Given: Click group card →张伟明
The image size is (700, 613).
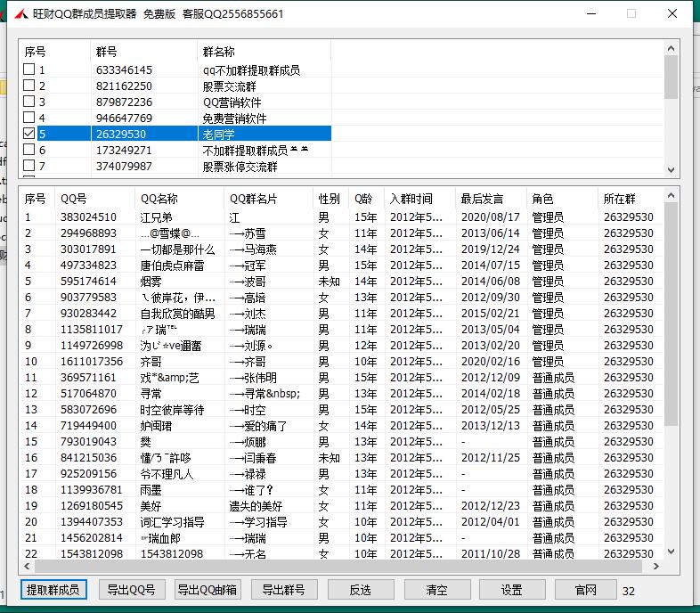Looking at the screenshot, I should [x=253, y=378].
